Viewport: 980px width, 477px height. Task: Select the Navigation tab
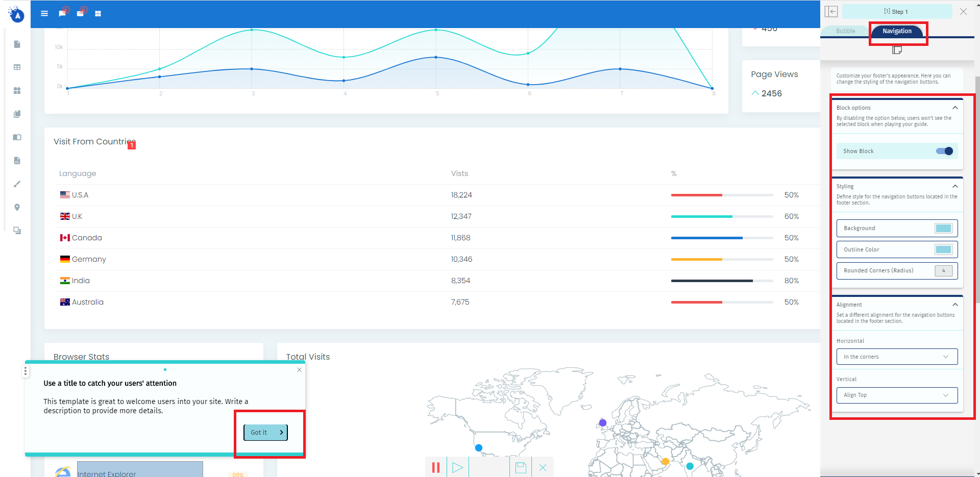pos(897,31)
